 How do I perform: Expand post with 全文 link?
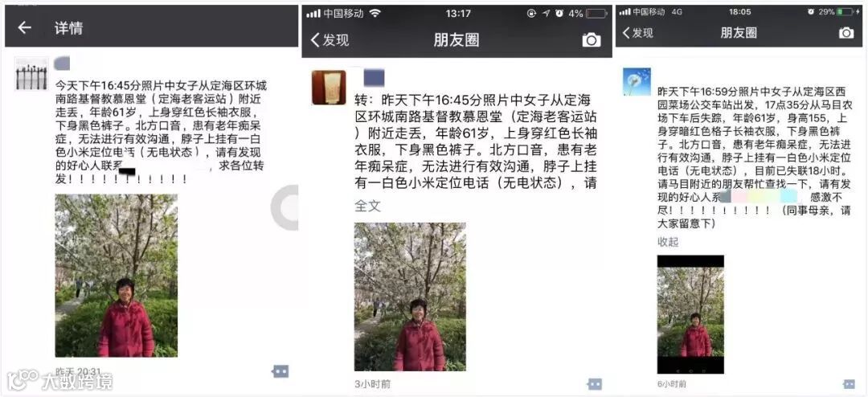tap(367, 206)
